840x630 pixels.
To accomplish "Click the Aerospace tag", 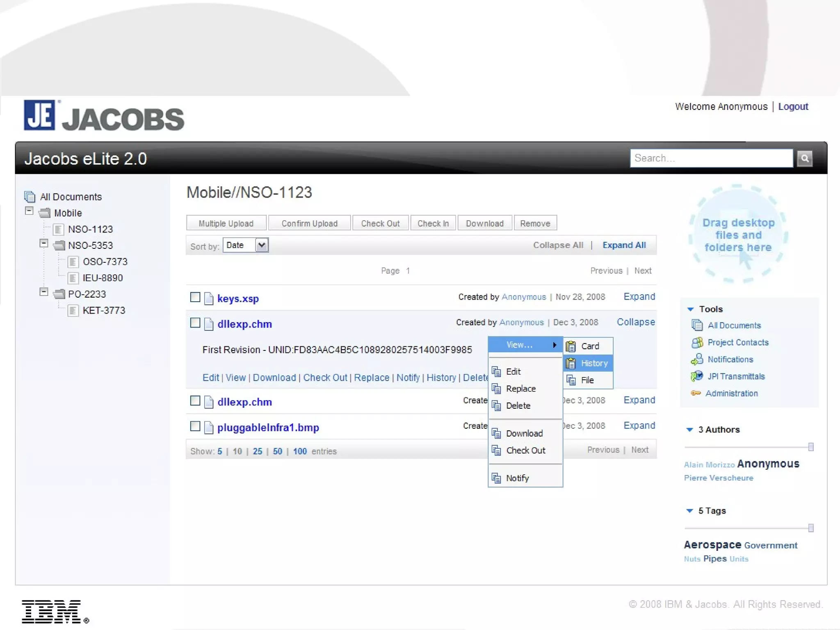I will click(x=712, y=545).
